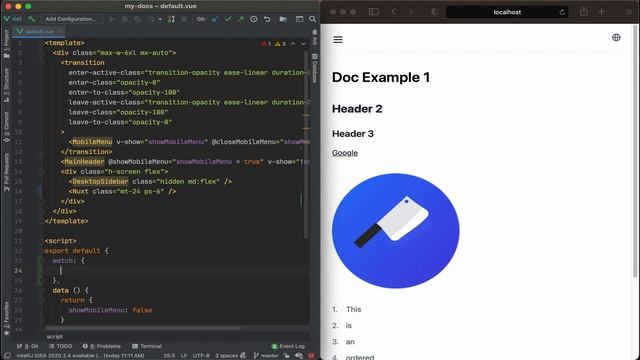Click the red error notification icon in status bar

[x=311, y=356]
